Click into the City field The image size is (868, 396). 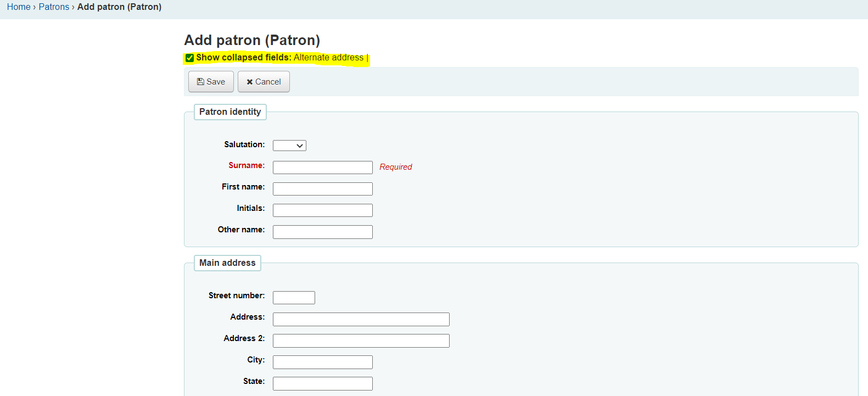323,362
